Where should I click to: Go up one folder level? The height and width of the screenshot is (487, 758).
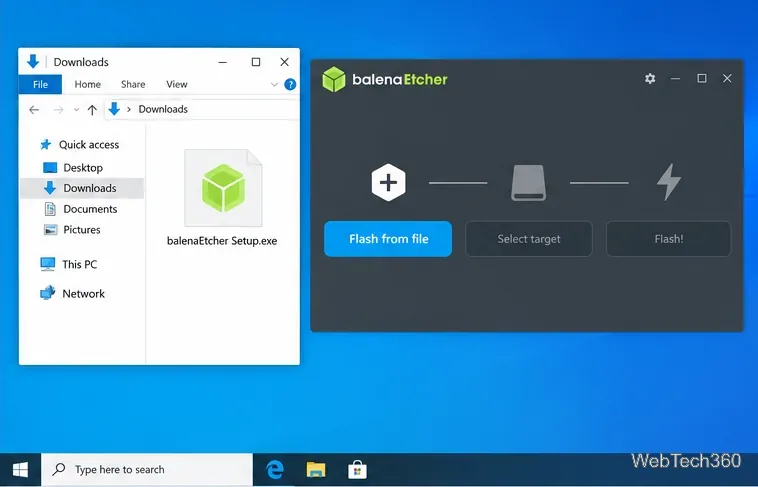click(92, 110)
